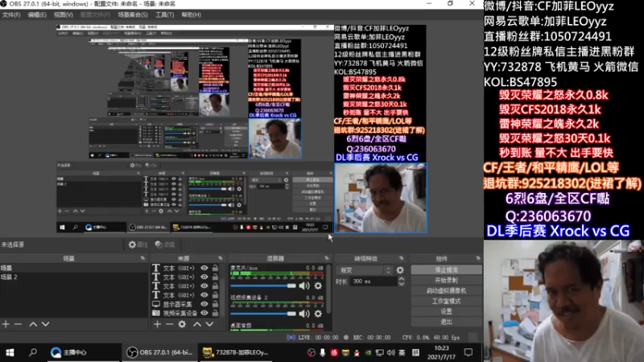Open the Windows Start menu
The height and width of the screenshot is (362, 644).
pos(10,352)
